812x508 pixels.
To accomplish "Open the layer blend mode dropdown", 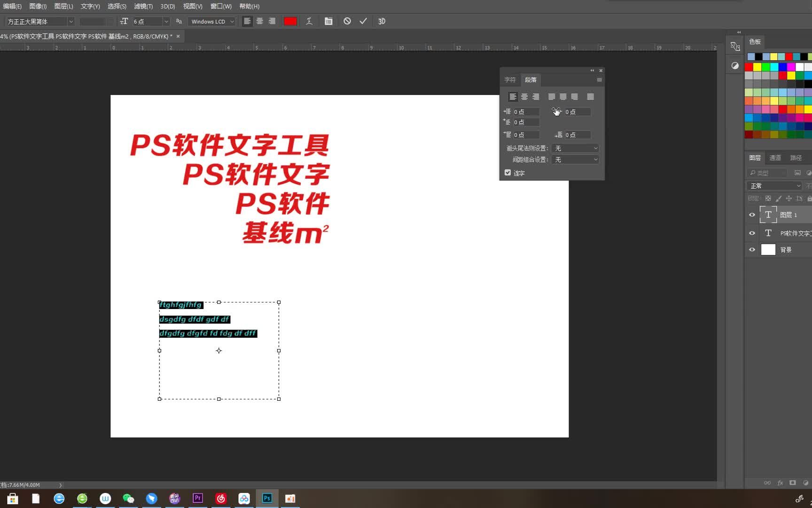I will coord(774,185).
